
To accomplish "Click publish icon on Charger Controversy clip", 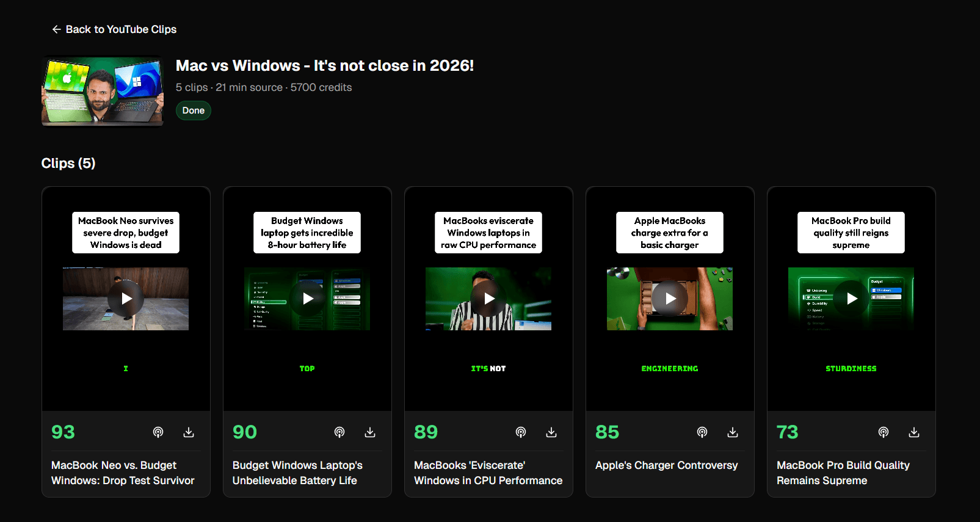I will (x=702, y=432).
